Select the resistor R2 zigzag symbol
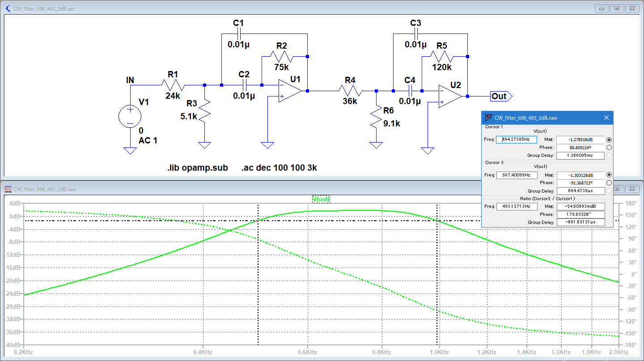644x361 pixels. click(x=282, y=56)
